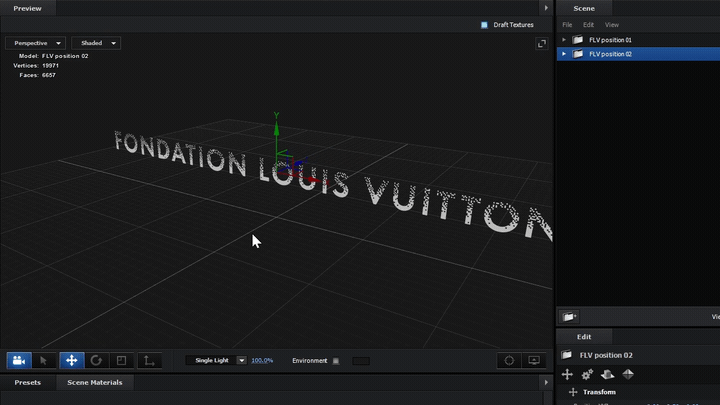This screenshot has height=405, width=720.
Task: Switch to the Scene Materials tab
Action: [95, 382]
